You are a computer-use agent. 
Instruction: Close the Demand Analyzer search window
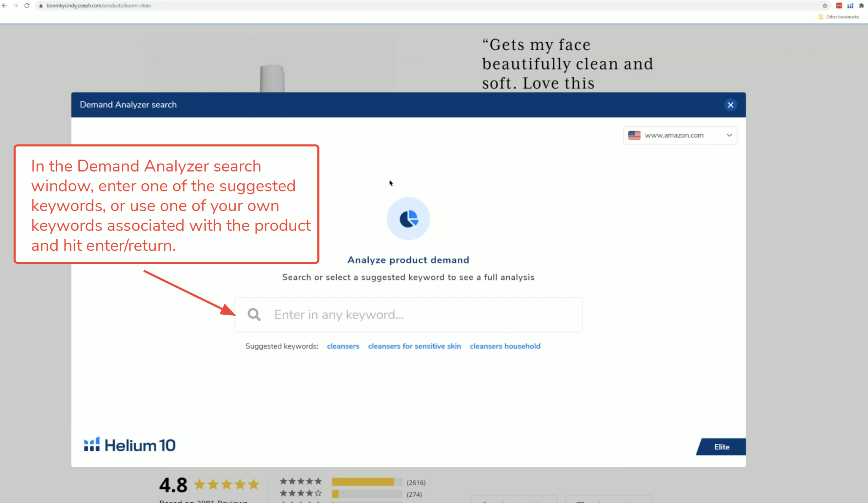click(x=731, y=105)
